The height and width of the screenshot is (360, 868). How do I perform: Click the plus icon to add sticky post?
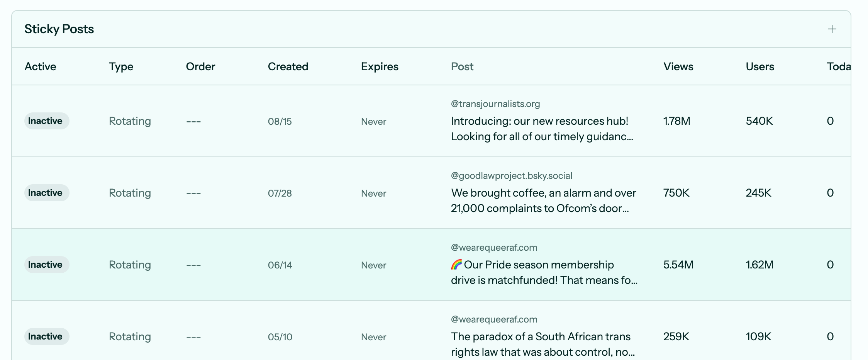[832, 29]
